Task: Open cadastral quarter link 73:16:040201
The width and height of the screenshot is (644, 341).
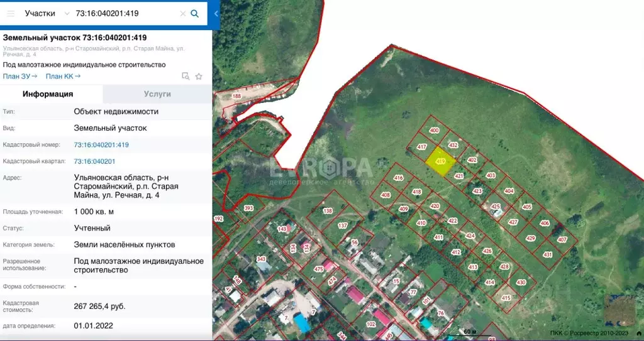Action: (94, 161)
